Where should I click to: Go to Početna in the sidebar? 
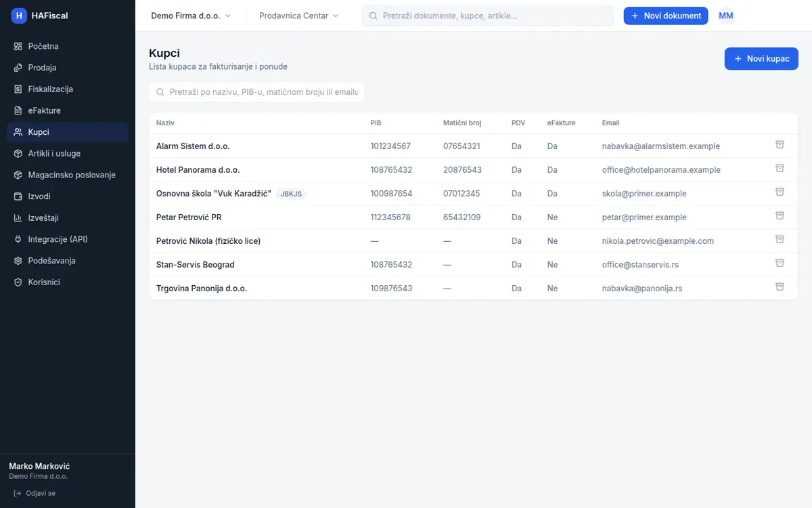coord(68,46)
